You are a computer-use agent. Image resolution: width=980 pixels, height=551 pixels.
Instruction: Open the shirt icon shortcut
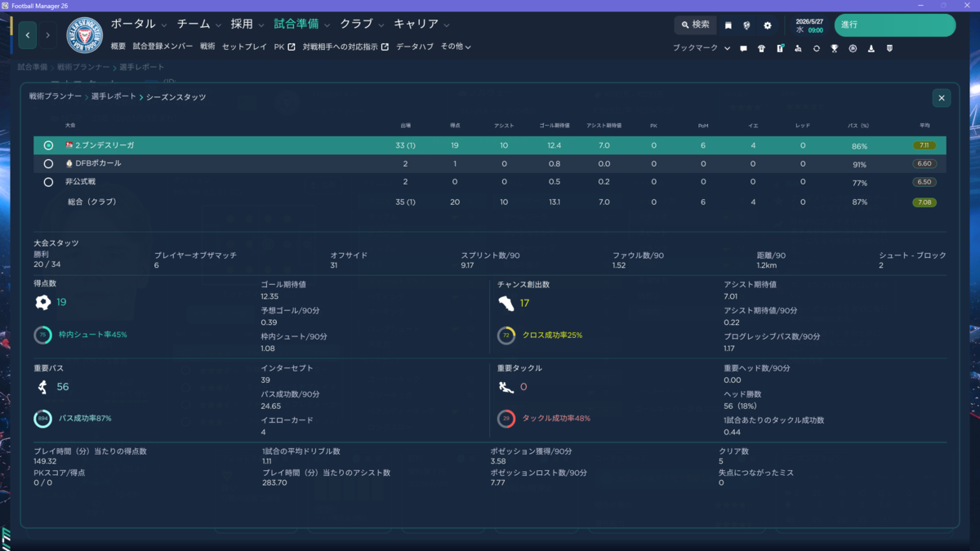762,48
